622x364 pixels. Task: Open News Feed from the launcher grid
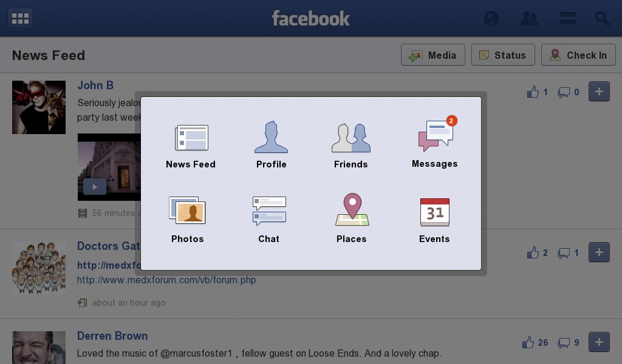(x=191, y=147)
